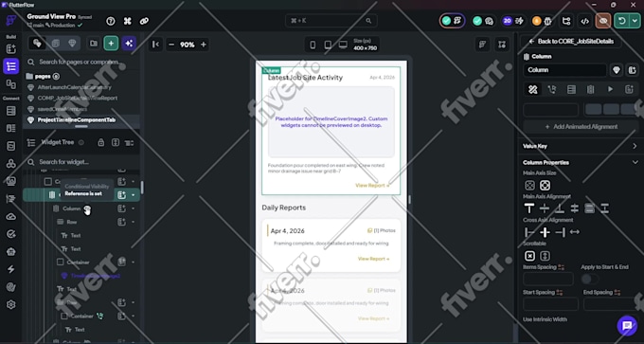The height and width of the screenshot is (344, 644).
Task: Open the debug bug icon with orange badge
Action: [542, 21]
